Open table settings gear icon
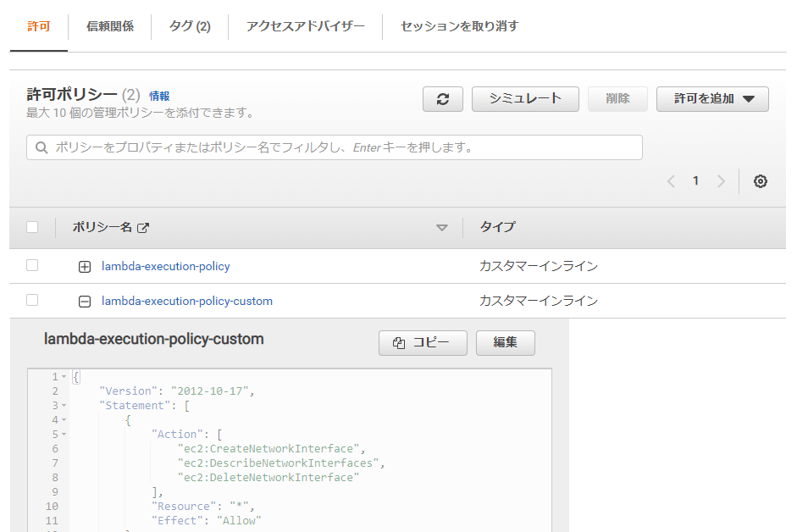797x532 pixels. [x=761, y=181]
